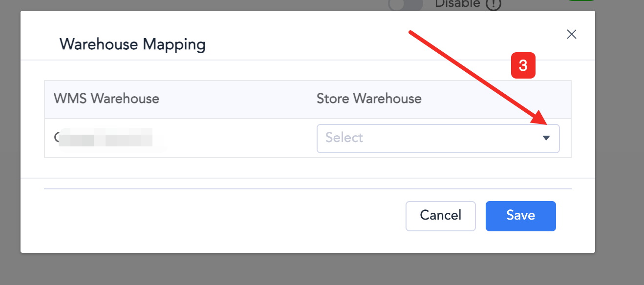Click the Store Warehouse column header

(x=369, y=99)
